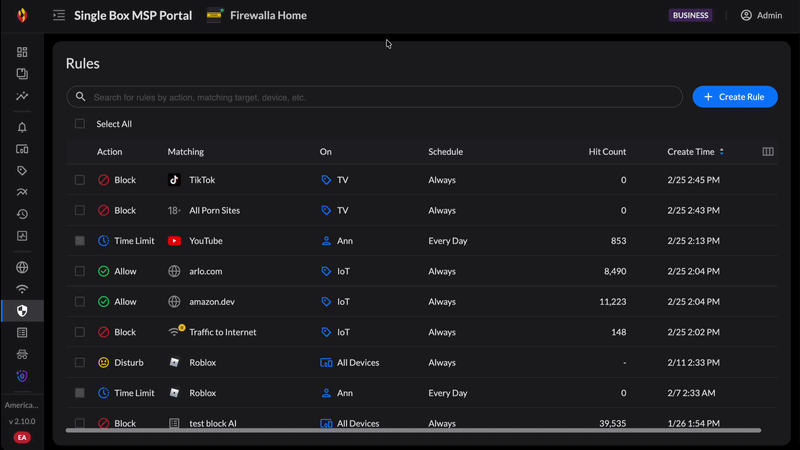Screen dimensions: 800x450
Task: Click the Firewalla Home box selector
Action: 257,16
